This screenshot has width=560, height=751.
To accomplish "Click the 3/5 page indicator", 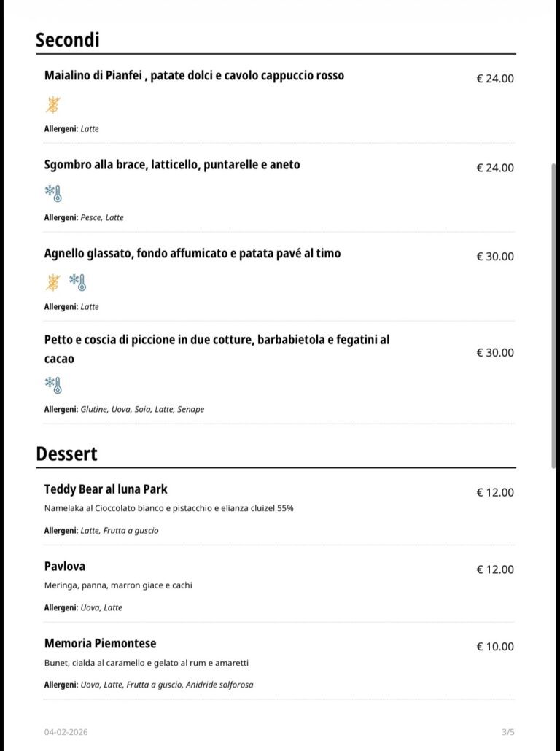I will [x=507, y=731].
